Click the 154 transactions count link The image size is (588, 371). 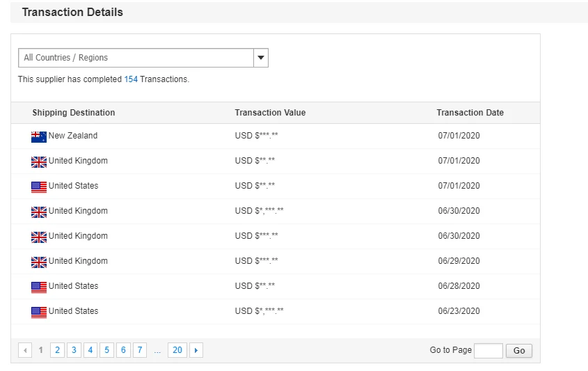pyautogui.click(x=131, y=79)
